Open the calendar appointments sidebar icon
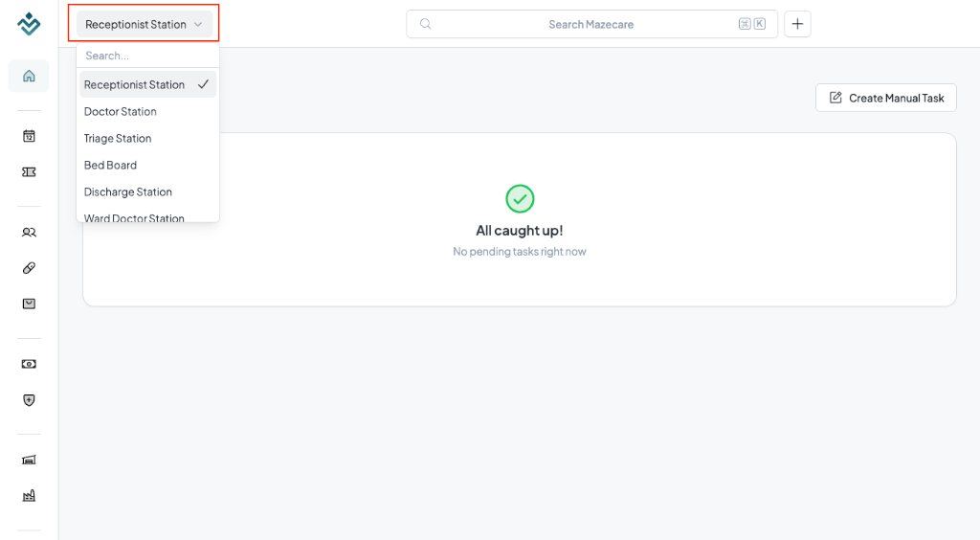 tap(29, 136)
